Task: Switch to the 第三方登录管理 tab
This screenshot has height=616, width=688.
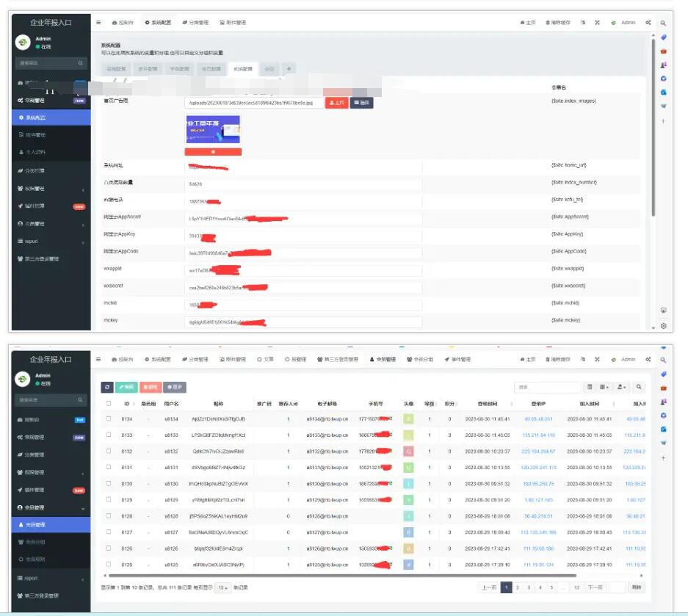Action: pyautogui.click(x=338, y=360)
